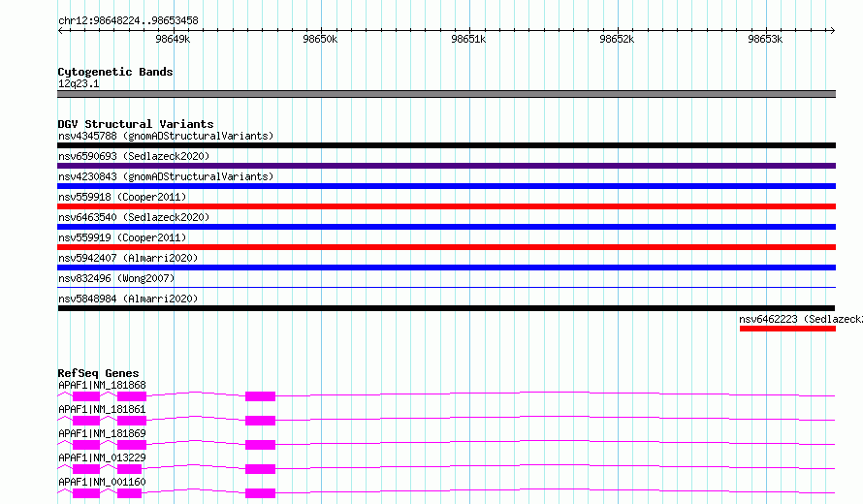Select second exon block of NM_181861
Viewport: 863px width, 504px height.
pyautogui.click(x=132, y=421)
